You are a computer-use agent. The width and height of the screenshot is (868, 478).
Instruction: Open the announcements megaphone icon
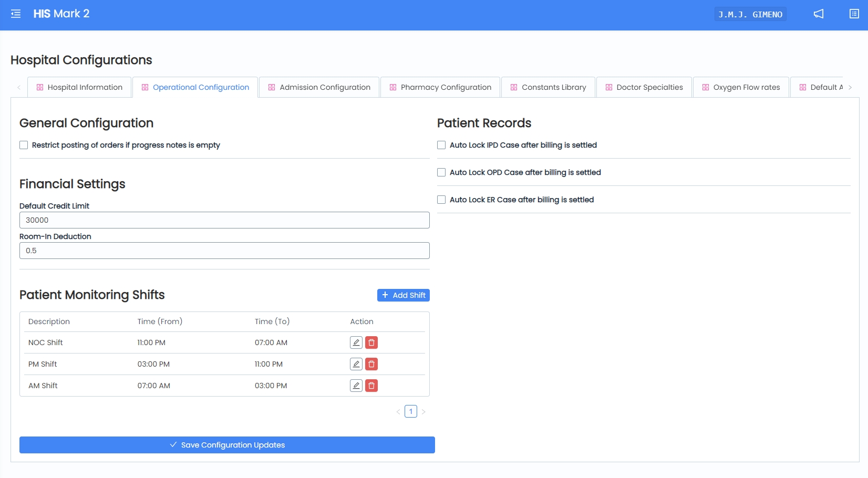(x=819, y=14)
